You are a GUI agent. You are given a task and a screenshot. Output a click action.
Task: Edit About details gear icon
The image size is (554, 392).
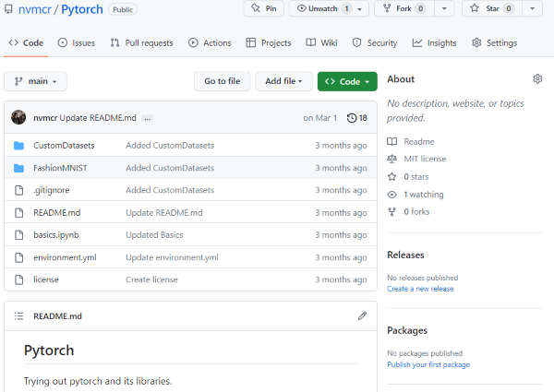537,78
